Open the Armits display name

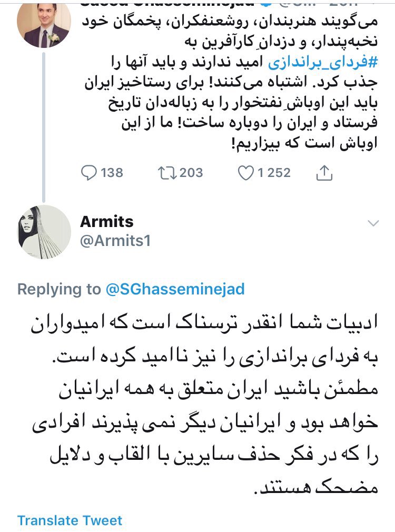coord(106,222)
